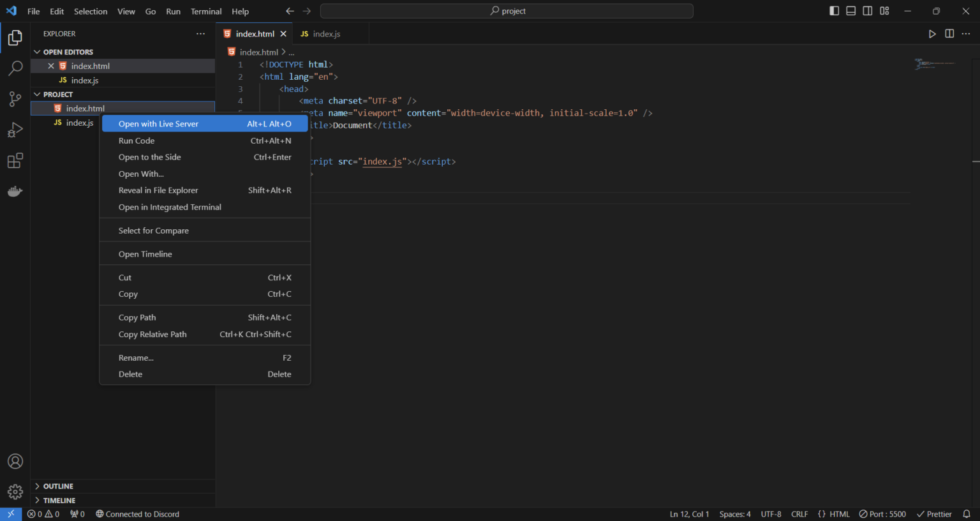Open Run and Debug view

click(15, 130)
